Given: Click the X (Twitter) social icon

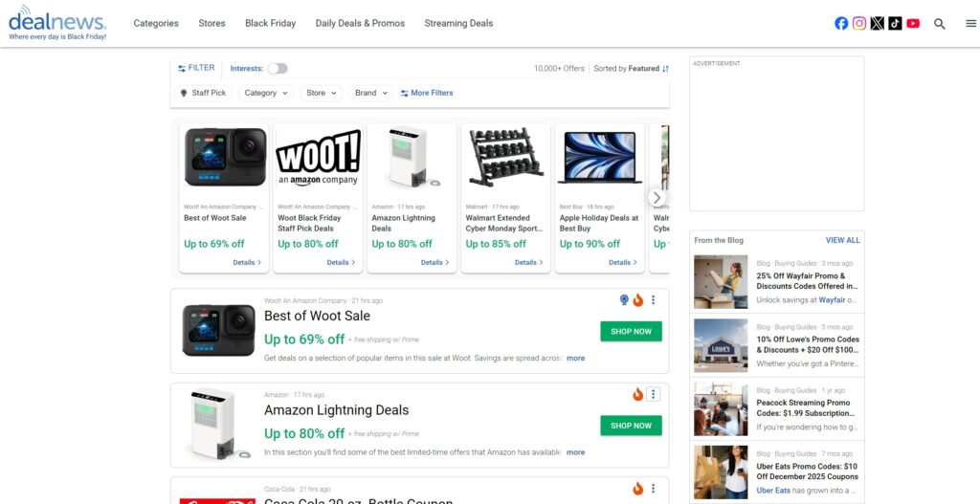Looking at the screenshot, I should pyautogui.click(x=878, y=23).
